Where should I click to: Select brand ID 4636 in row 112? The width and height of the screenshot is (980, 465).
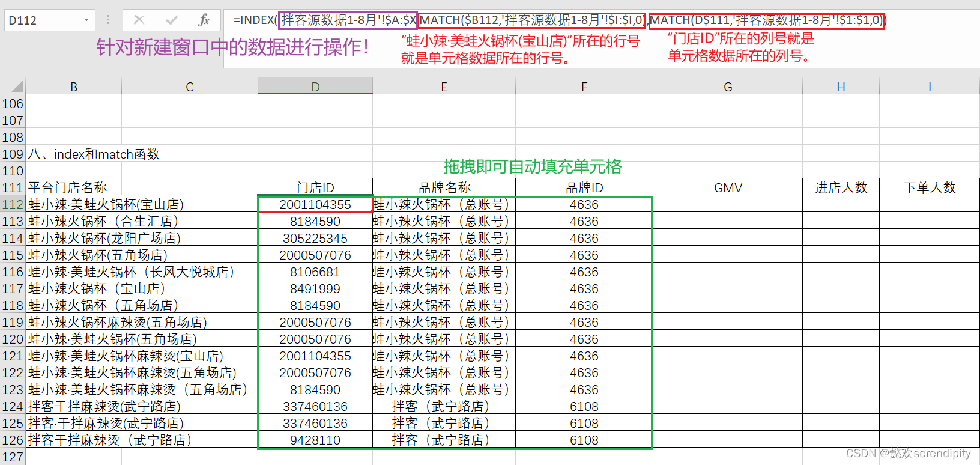click(x=584, y=204)
